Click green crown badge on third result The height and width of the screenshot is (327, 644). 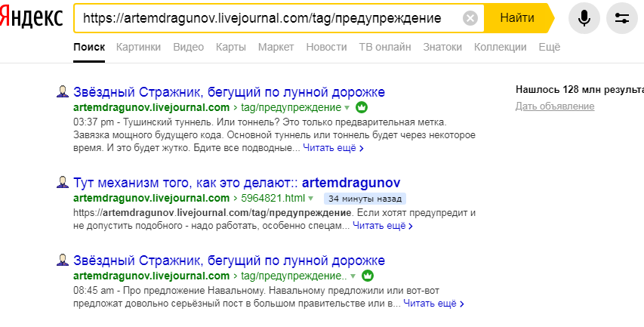coord(368,276)
